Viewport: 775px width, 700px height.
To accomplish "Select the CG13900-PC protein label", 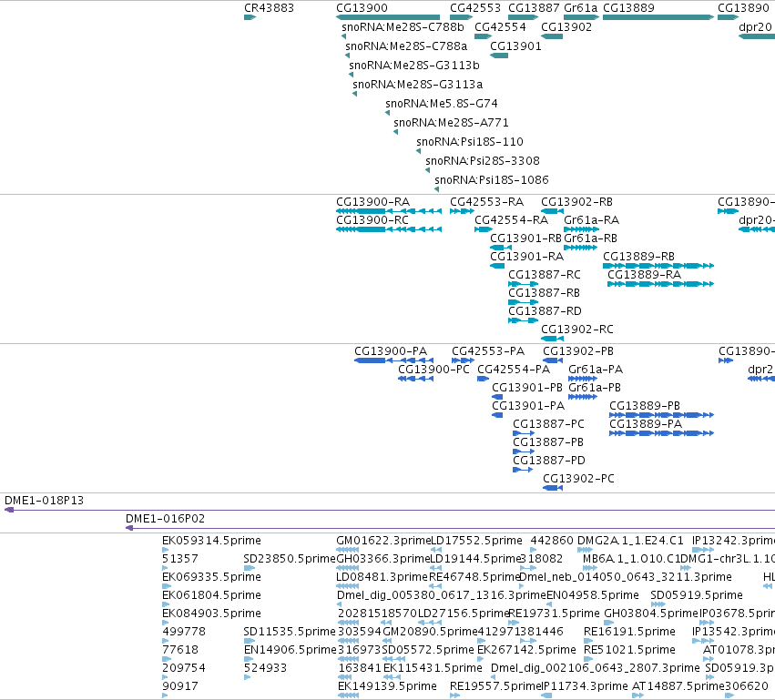I will coord(433,370).
